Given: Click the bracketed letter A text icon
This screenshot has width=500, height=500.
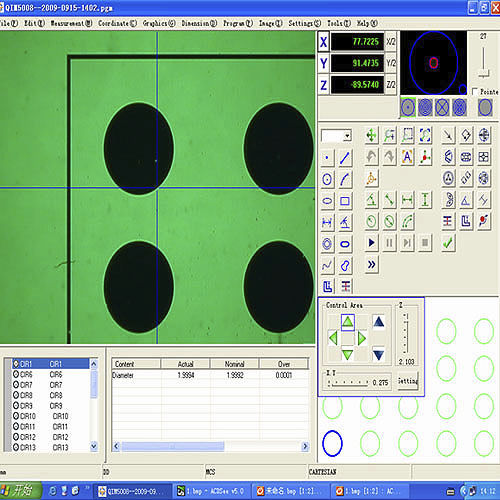Looking at the screenshot, I should click(x=407, y=157).
